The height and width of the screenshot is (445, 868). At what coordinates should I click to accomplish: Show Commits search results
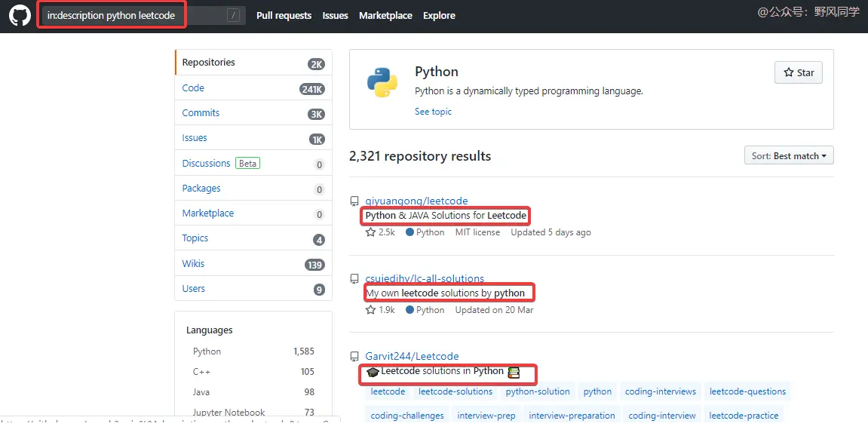(201, 113)
